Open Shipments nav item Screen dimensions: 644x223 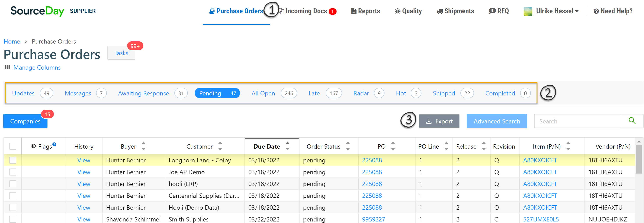pos(455,11)
